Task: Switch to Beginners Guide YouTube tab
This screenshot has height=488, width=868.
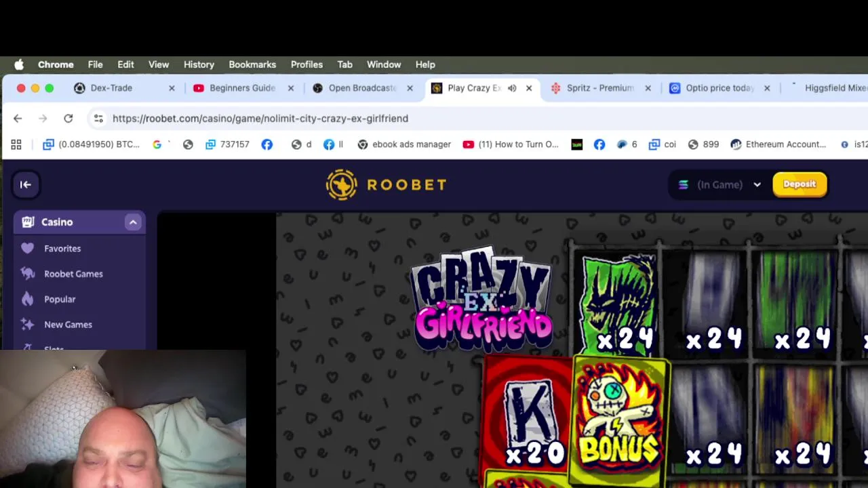Action: (241, 88)
